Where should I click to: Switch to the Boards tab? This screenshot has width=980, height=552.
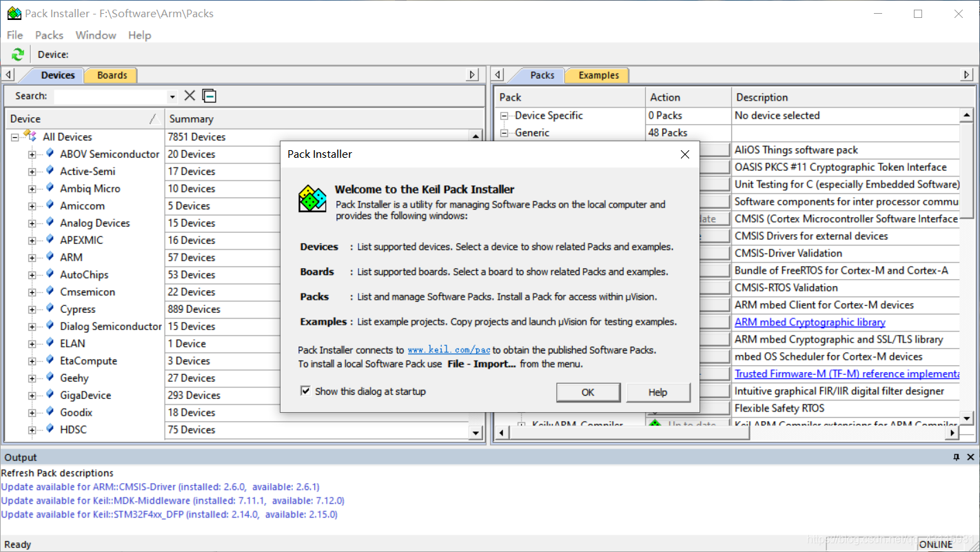pos(112,75)
